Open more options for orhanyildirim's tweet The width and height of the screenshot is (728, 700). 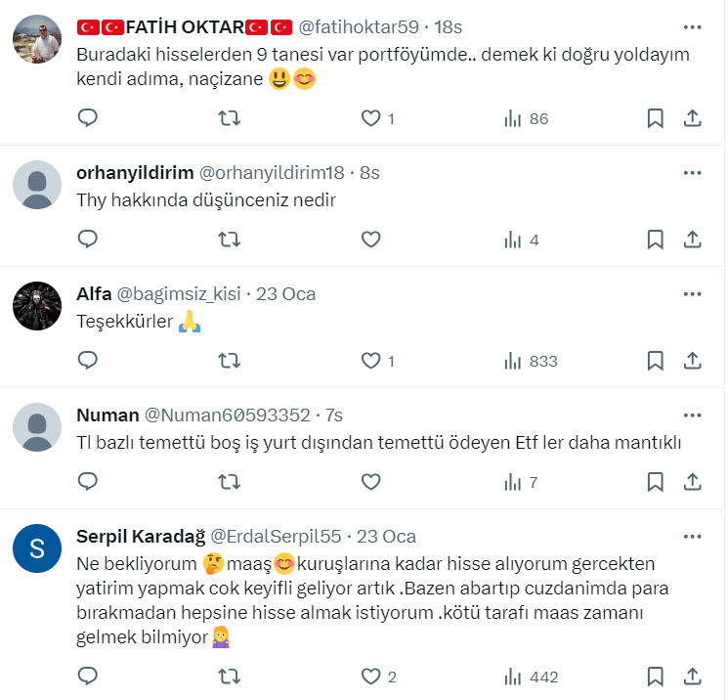[692, 173]
